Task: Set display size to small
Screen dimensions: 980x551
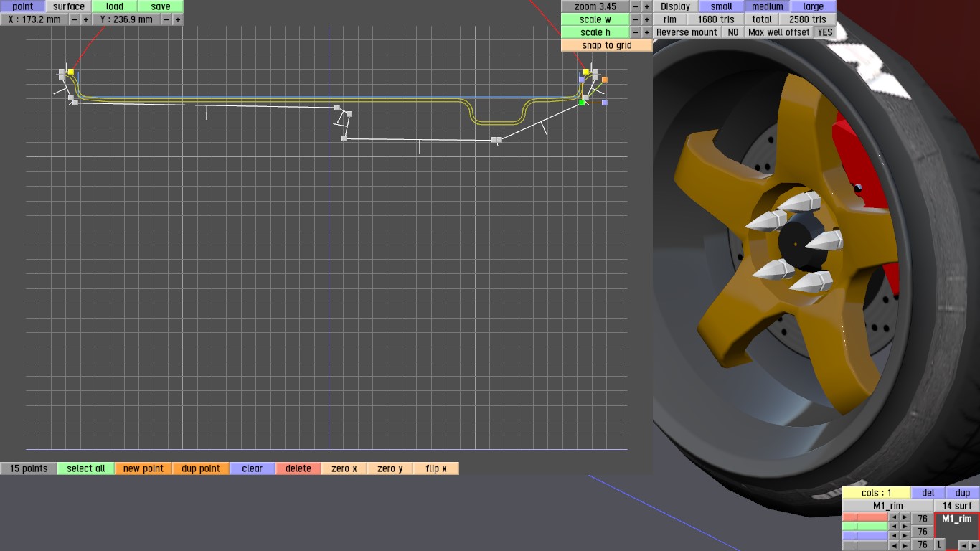Action: coord(721,6)
